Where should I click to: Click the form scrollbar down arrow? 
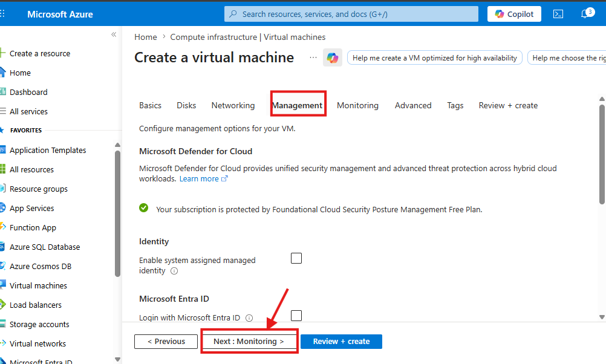pos(602,317)
